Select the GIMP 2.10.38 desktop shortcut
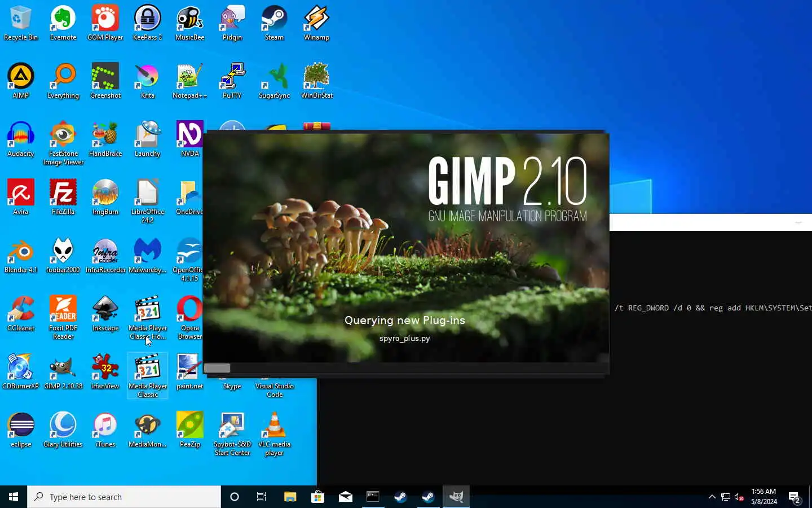The image size is (812, 508). [63, 372]
